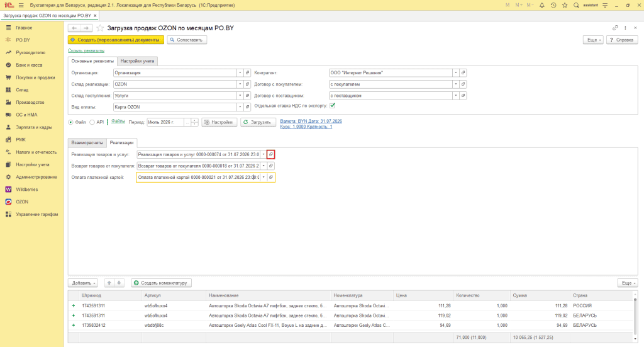
Task: Open Покупки и продажи section
Action: click(35, 77)
